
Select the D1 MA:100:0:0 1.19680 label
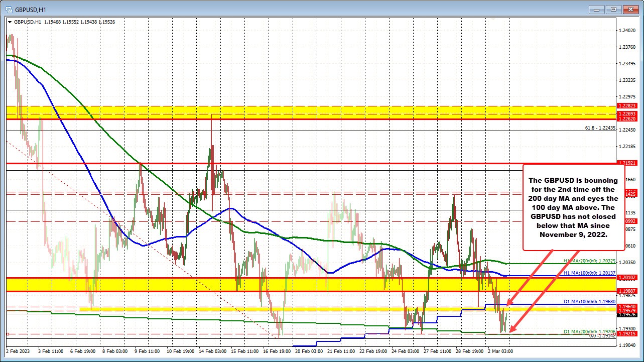click(x=589, y=301)
